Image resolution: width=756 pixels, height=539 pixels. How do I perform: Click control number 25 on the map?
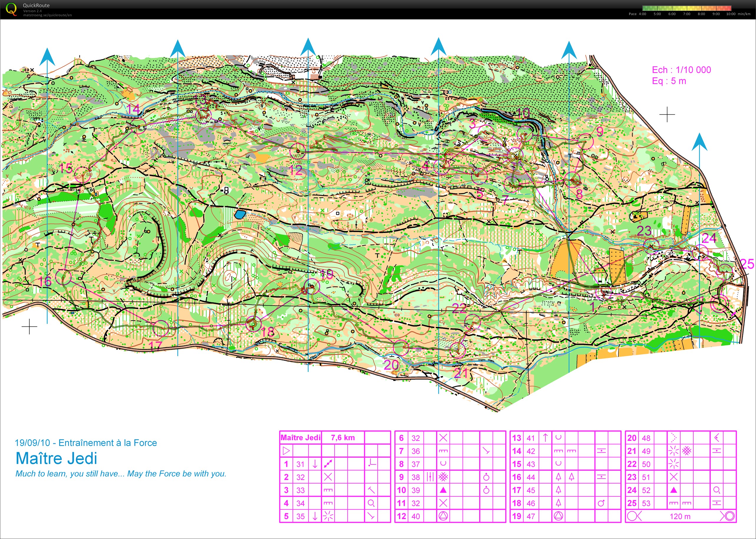747,264
